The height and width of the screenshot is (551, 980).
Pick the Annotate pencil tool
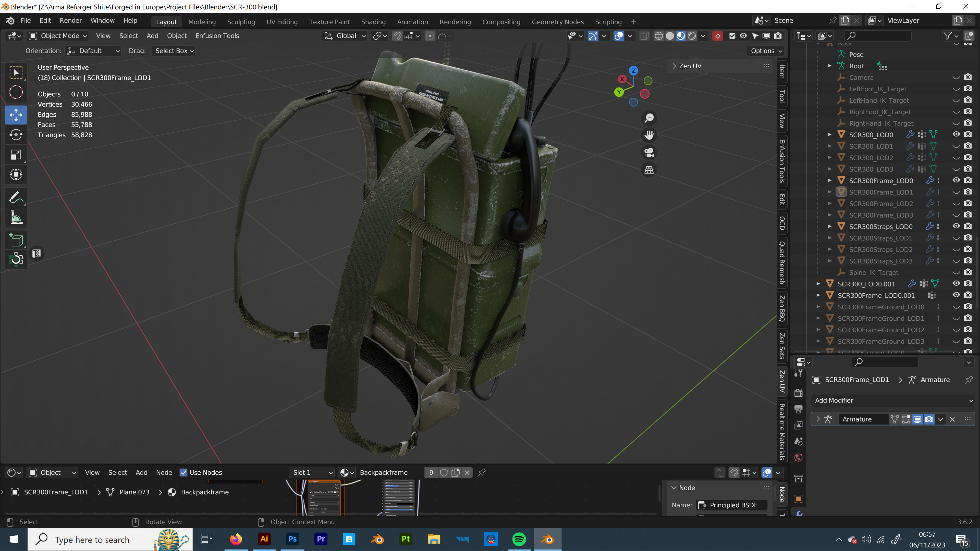click(x=16, y=197)
